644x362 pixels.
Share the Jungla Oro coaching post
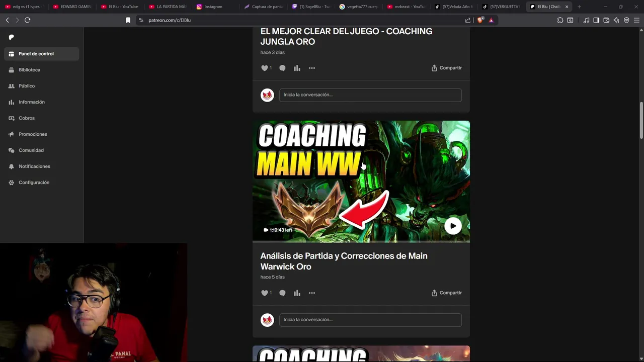[x=446, y=68]
